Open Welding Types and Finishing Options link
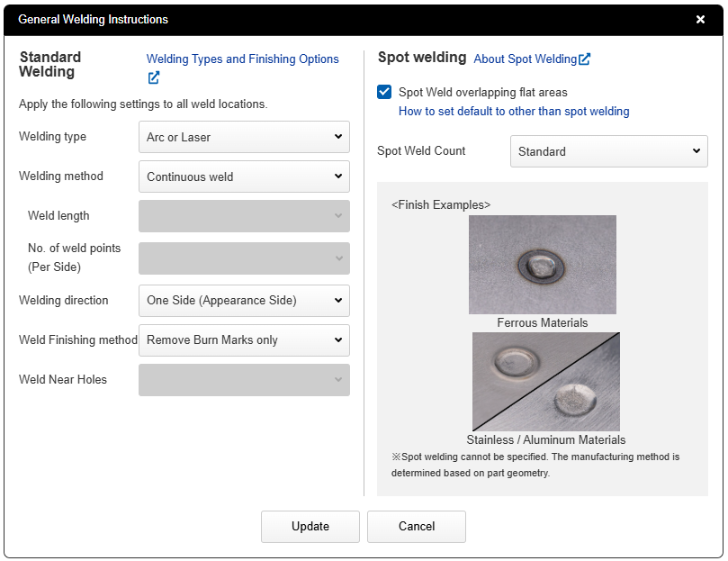 [242, 59]
